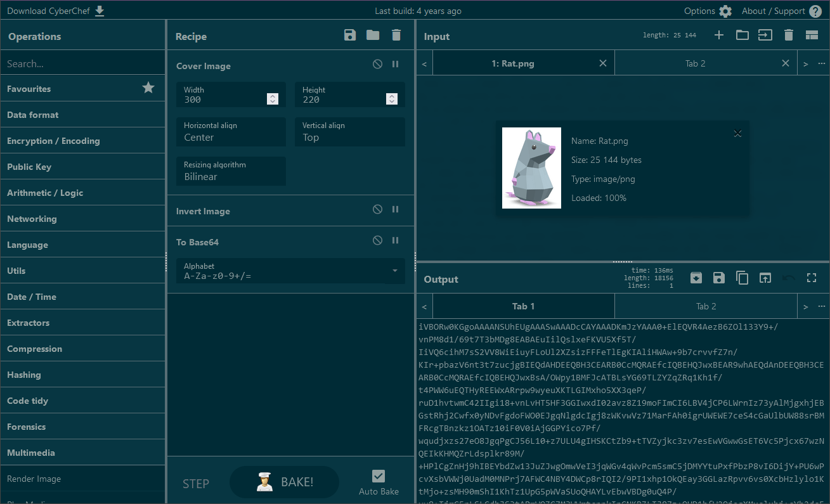Maximise the Output pane
Image resolution: width=830 pixels, height=504 pixels.
coord(812,278)
